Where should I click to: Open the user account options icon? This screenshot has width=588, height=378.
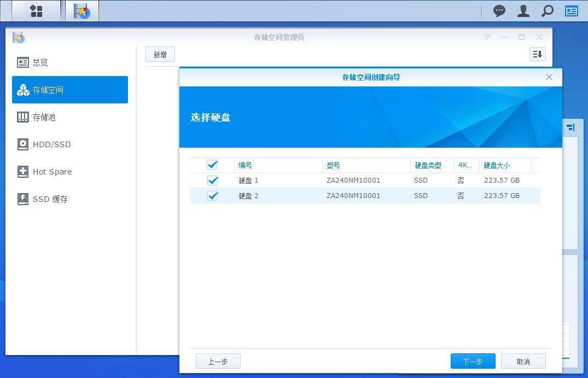click(x=523, y=11)
